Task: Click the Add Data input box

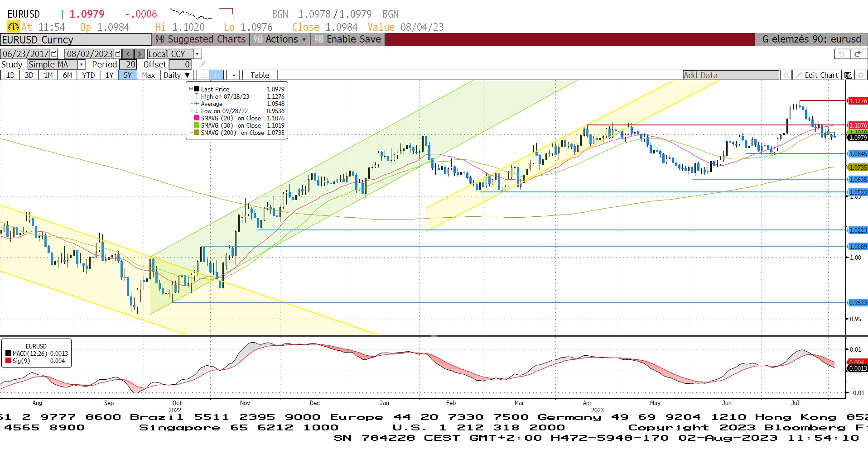Action: click(x=731, y=75)
